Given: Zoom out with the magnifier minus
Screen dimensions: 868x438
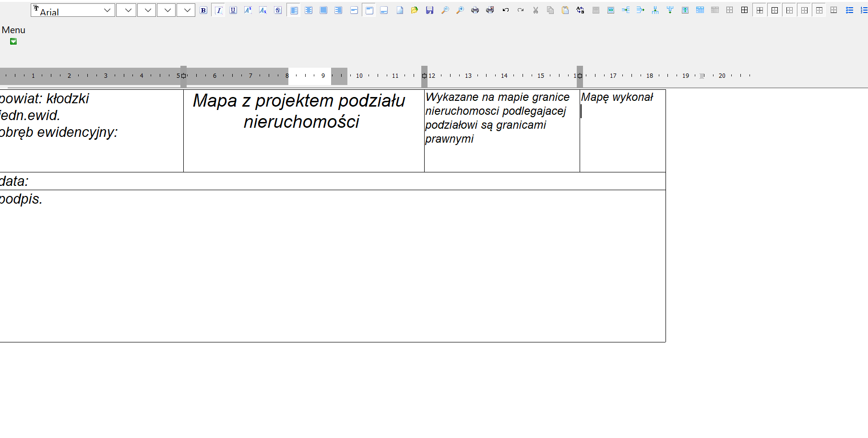Looking at the screenshot, I should coord(445,10).
